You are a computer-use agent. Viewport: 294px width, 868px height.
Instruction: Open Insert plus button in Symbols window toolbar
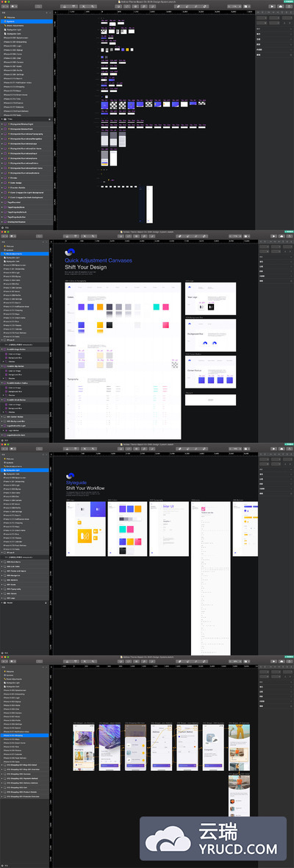click(5, 6)
